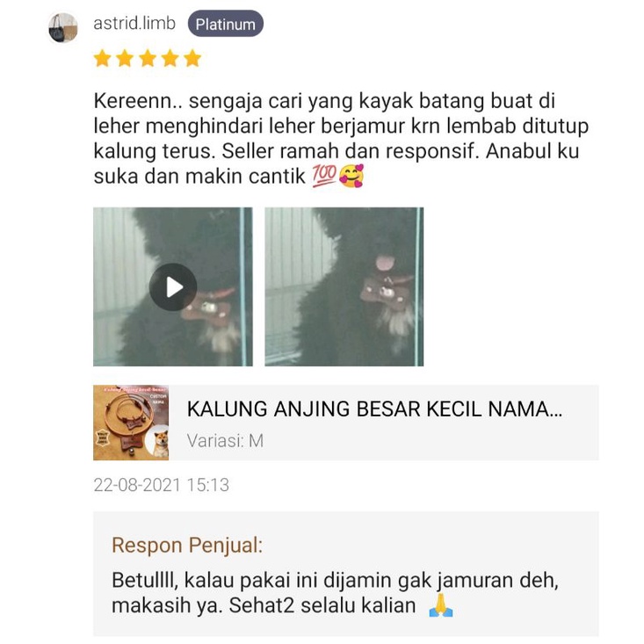This screenshot has height=644, width=644.
Task: Click the 100 points emoji in review
Action: [324, 176]
